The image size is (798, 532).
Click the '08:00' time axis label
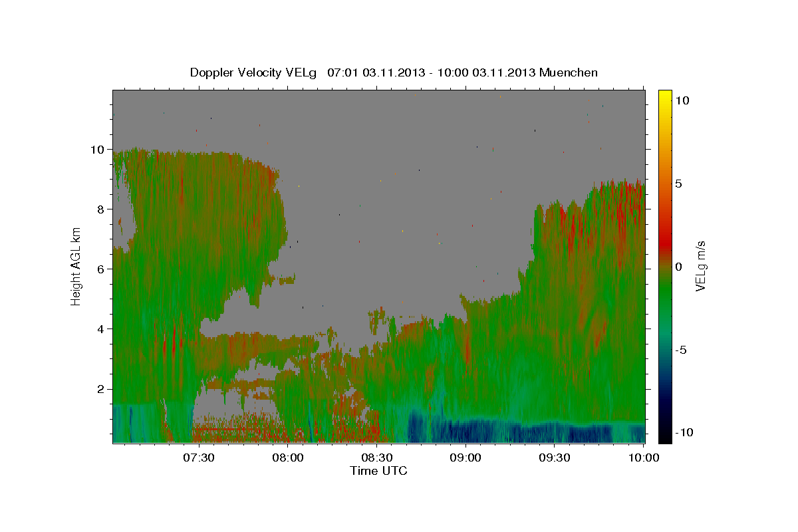click(287, 458)
